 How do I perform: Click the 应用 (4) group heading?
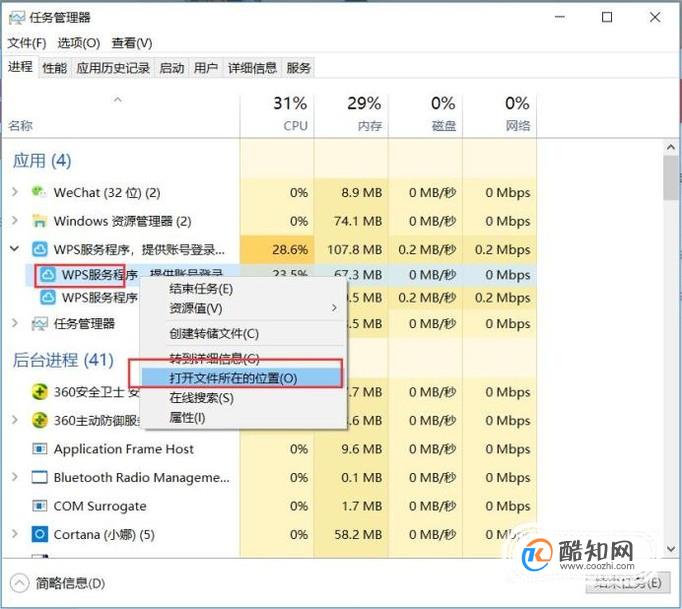pyautogui.click(x=42, y=161)
